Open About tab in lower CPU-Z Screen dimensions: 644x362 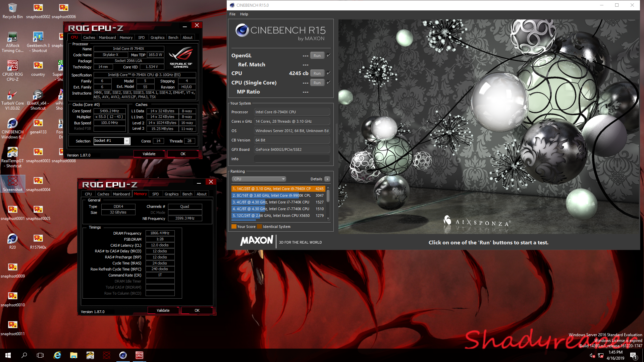coord(202,194)
